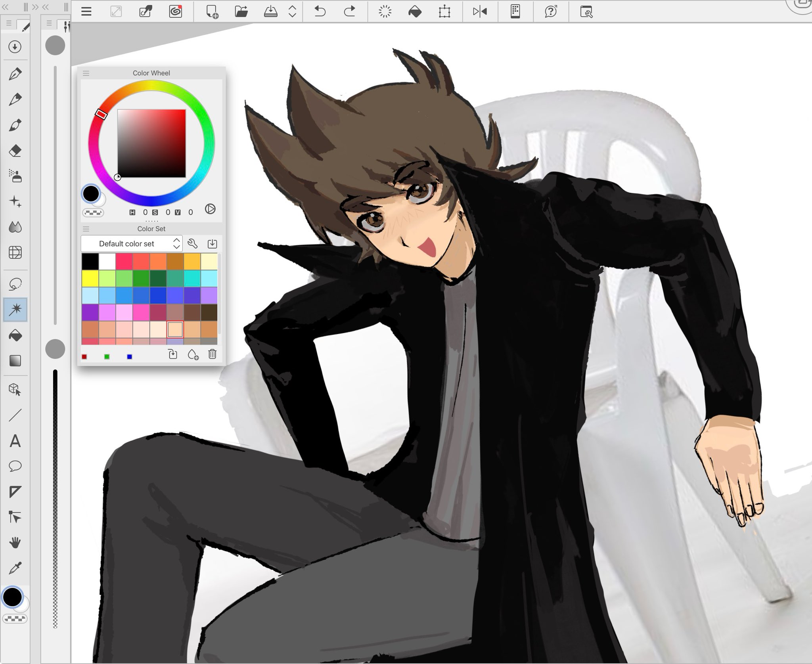Screen dimensions: 812x664
Task: Select the Fill bucket tool
Action: pos(15,335)
